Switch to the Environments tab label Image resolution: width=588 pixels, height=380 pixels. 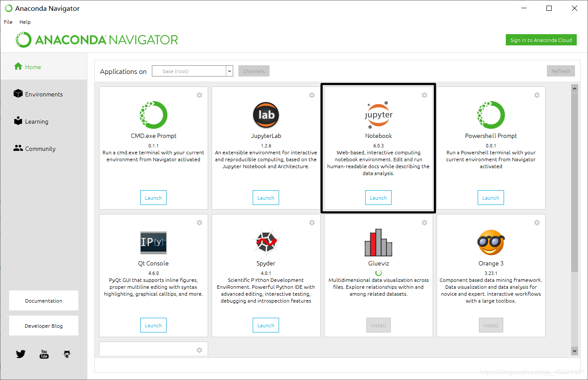[x=44, y=94]
